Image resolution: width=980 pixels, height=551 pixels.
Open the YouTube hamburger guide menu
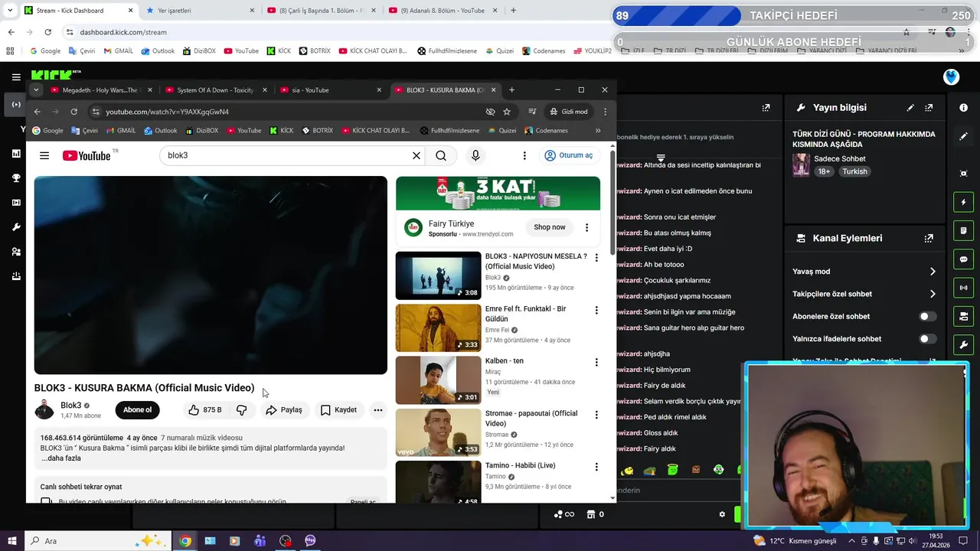tap(44, 155)
